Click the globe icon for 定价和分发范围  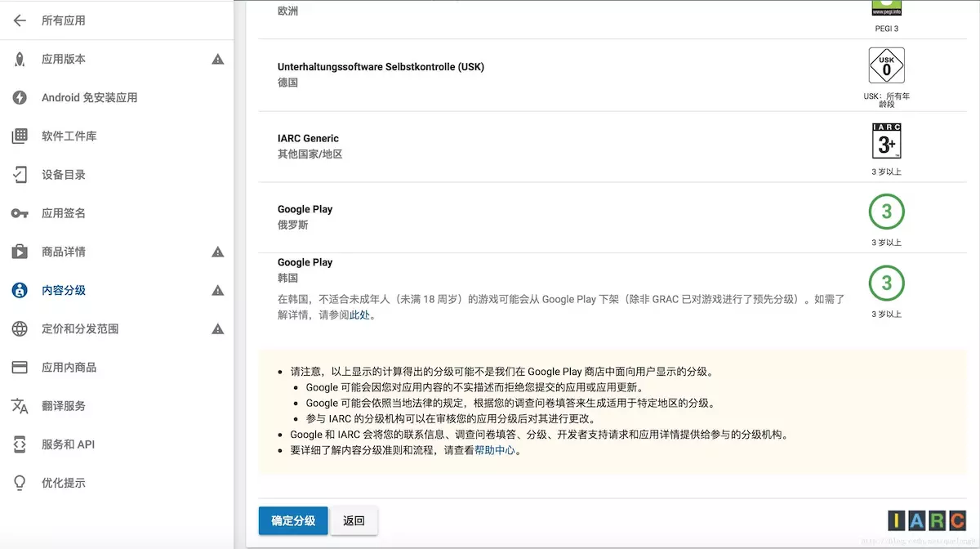[18, 328]
